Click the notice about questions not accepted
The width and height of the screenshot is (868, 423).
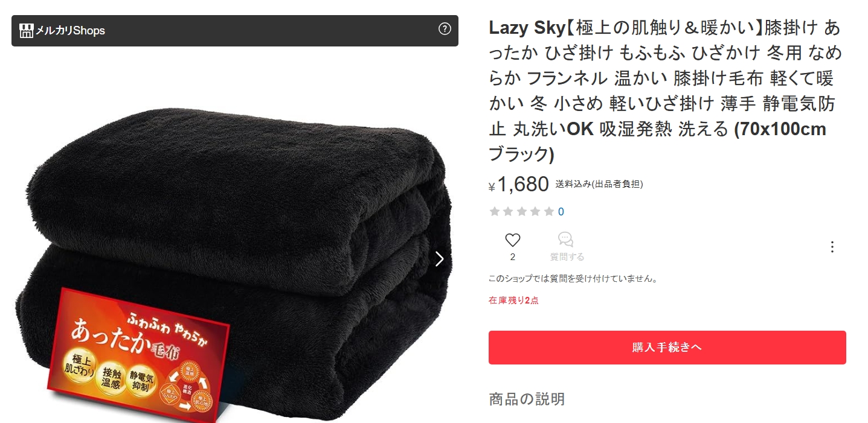coord(573,279)
